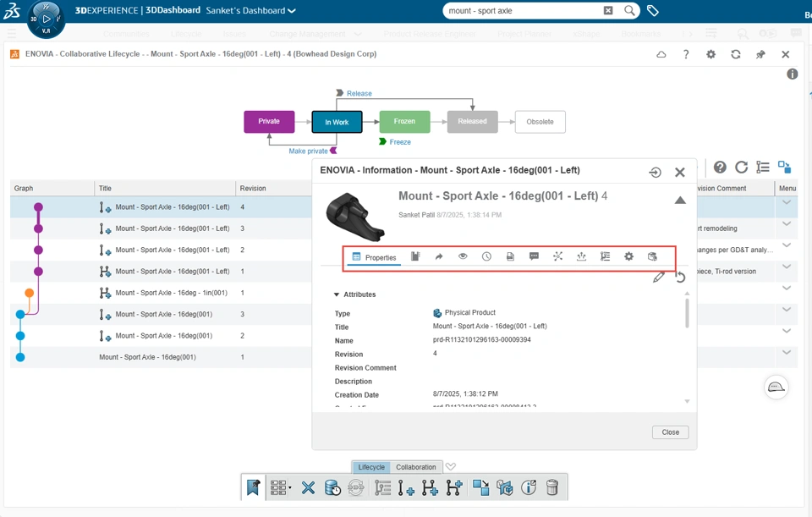Image resolution: width=812 pixels, height=517 pixels.
Task: Click the trash delete icon in action bar
Action: 552,487
